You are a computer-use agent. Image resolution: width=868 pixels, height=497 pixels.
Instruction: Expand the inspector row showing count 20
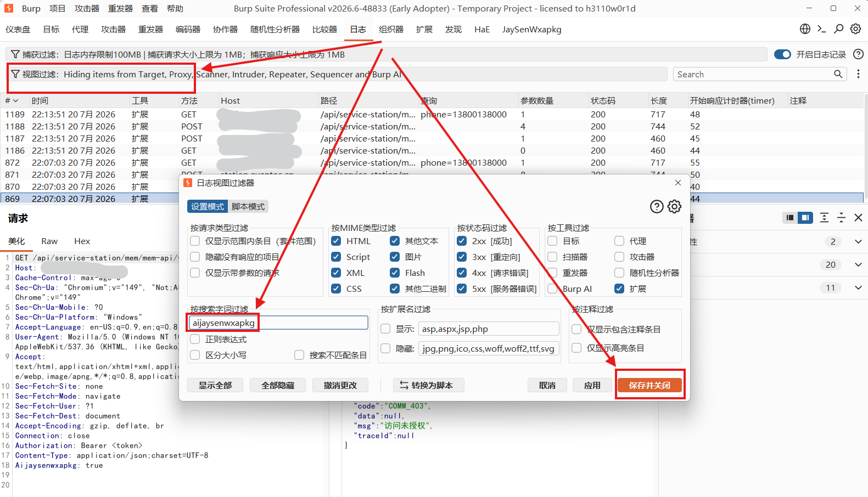pyautogui.click(x=858, y=264)
